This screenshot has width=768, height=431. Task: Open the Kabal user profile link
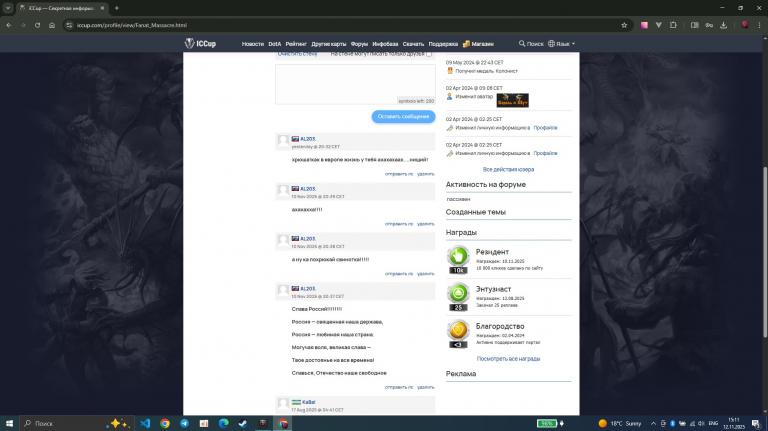click(309, 402)
